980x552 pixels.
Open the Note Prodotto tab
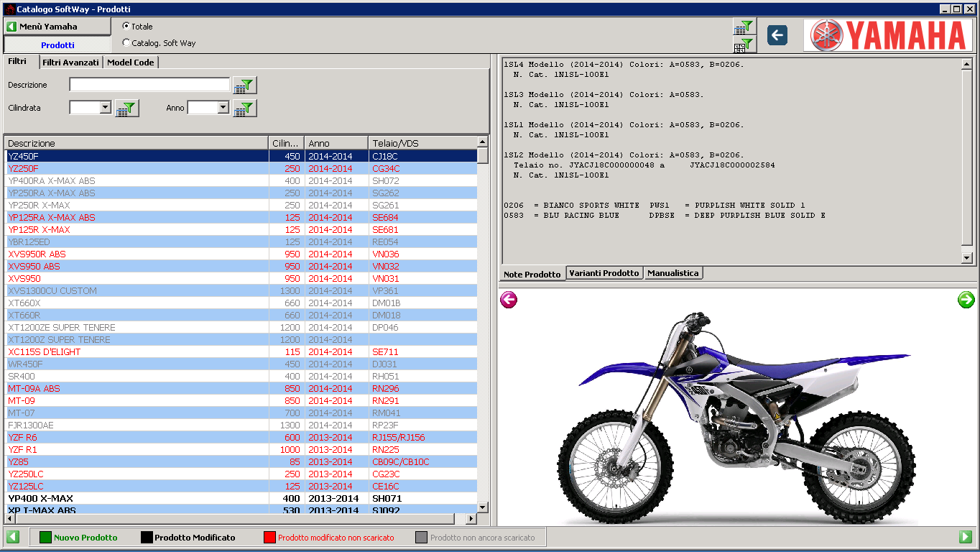532,275
